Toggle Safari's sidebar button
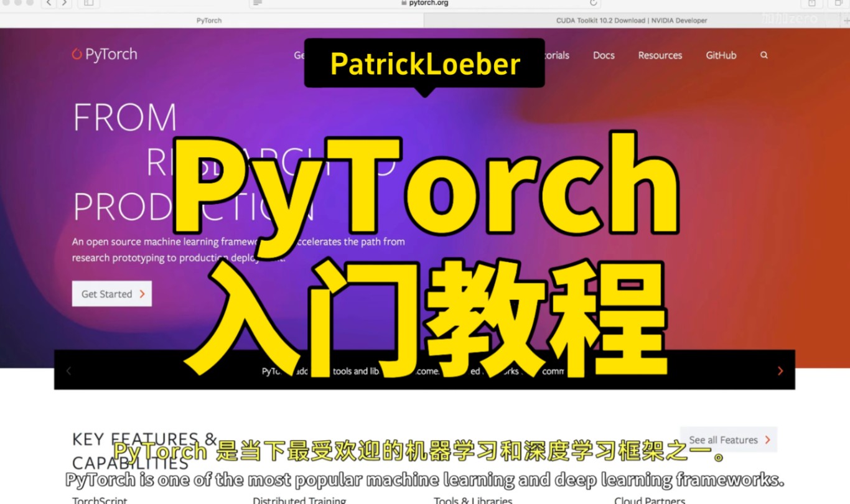The height and width of the screenshot is (504, 850). 88,3
